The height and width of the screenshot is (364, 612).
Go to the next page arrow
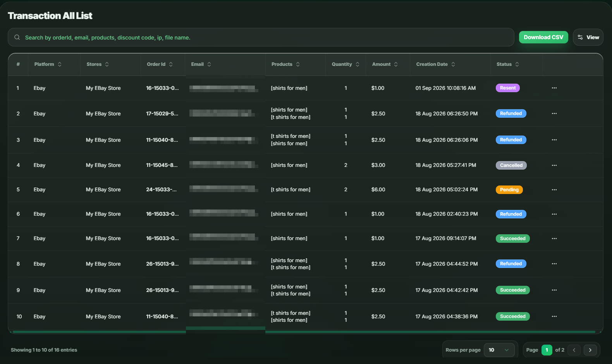(590, 350)
